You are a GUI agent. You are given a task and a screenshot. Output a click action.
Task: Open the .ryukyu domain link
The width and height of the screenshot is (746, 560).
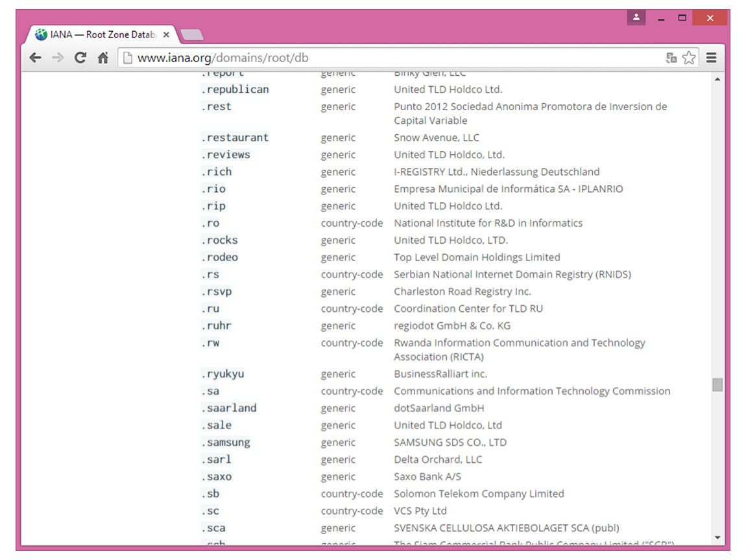coord(223,373)
